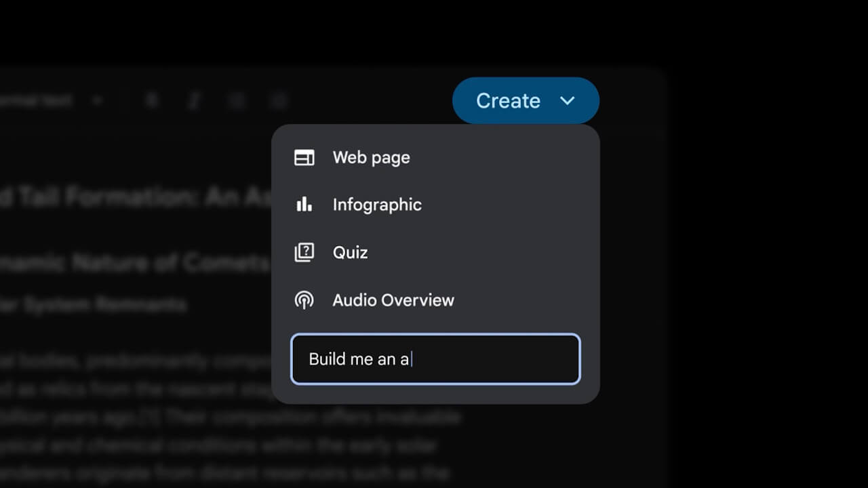Click the Infographic bar chart icon
Screen dimensions: 868x488
click(304, 205)
